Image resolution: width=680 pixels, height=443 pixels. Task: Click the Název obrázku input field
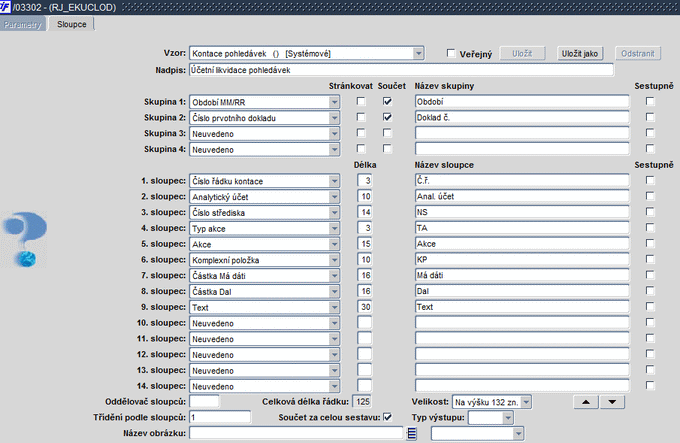[x=296, y=433]
